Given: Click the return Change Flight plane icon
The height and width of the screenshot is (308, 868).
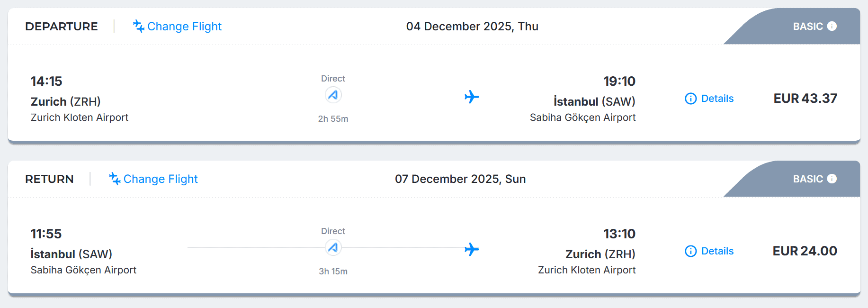Looking at the screenshot, I should 115,179.
